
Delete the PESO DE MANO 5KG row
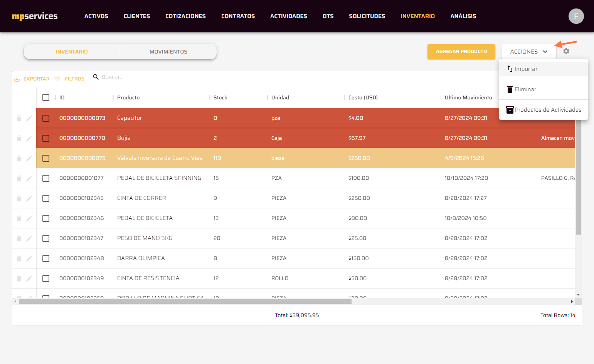19,238
